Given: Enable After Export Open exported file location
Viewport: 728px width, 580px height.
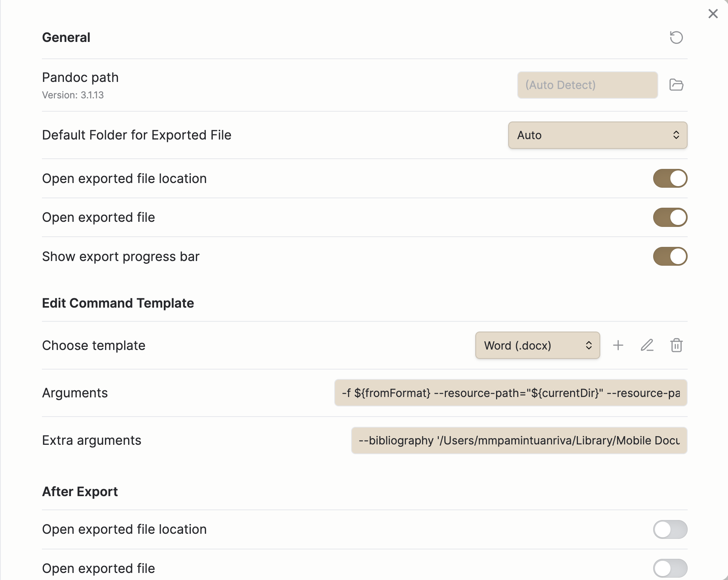Looking at the screenshot, I should (670, 529).
